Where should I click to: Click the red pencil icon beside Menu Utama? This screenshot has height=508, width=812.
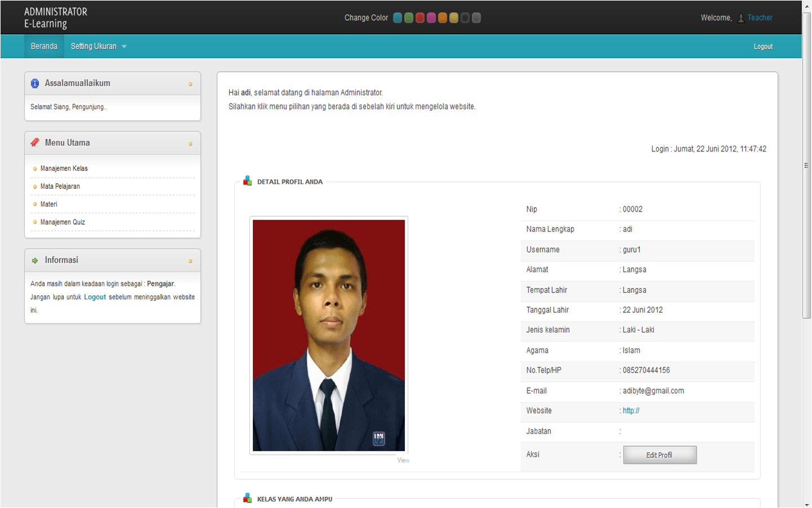(35, 142)
